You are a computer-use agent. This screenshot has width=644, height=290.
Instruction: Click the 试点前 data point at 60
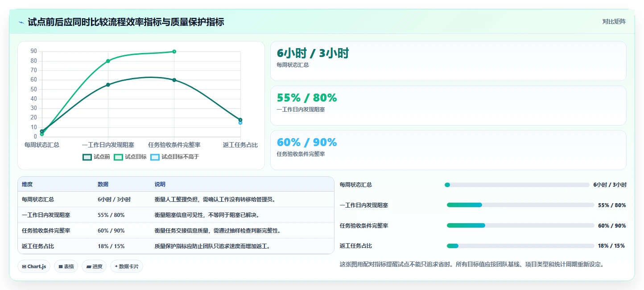pos(174,80)
